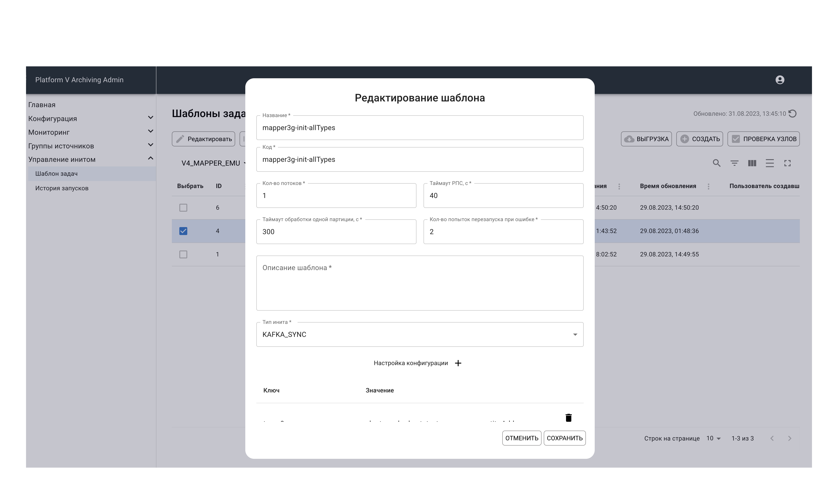Open the search icon in the table toolbar

716,163
